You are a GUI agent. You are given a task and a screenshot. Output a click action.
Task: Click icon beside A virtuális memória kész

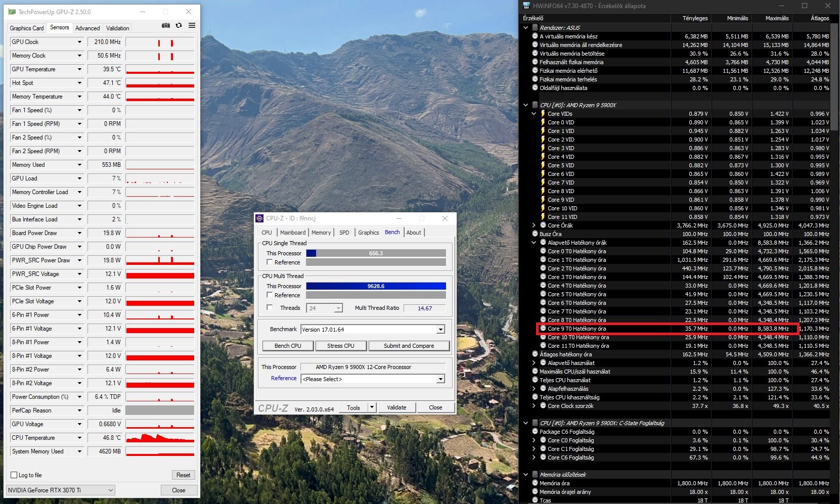[535, 36]
